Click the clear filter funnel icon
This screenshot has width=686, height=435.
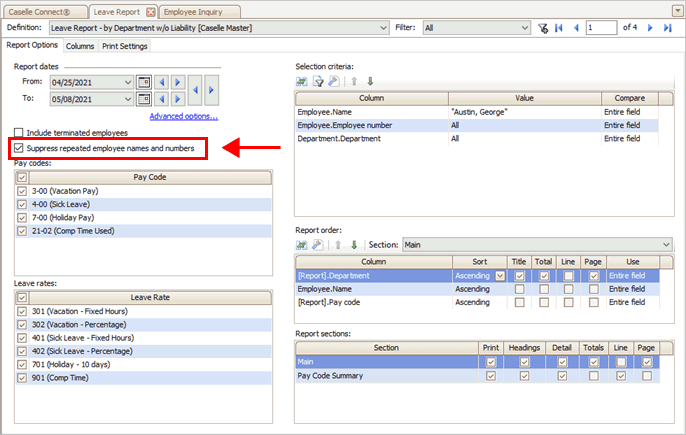pos(542,29)
